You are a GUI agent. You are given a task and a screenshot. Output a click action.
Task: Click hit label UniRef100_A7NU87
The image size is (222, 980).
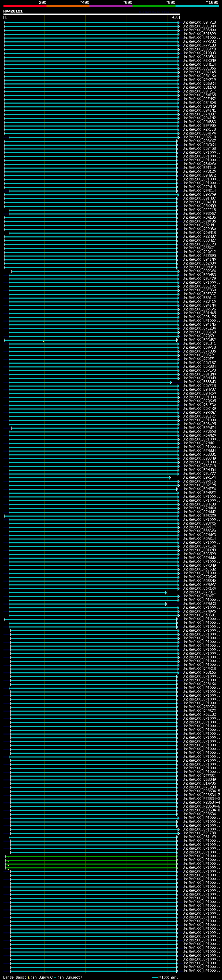point(199,114)
